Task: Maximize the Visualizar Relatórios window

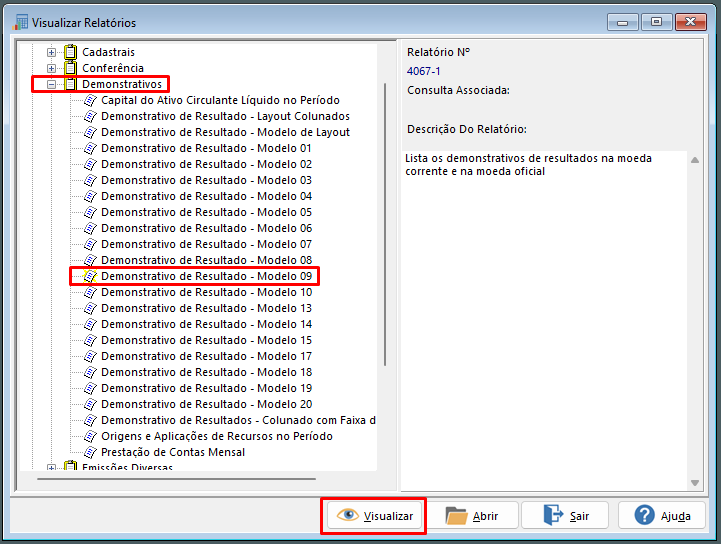Action: [656, 22]
